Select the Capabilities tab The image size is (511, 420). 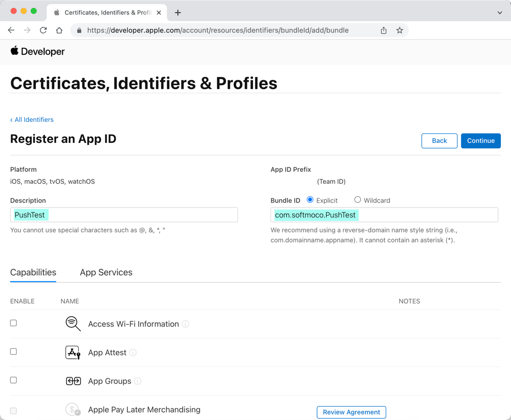click(x=33, y=273)
